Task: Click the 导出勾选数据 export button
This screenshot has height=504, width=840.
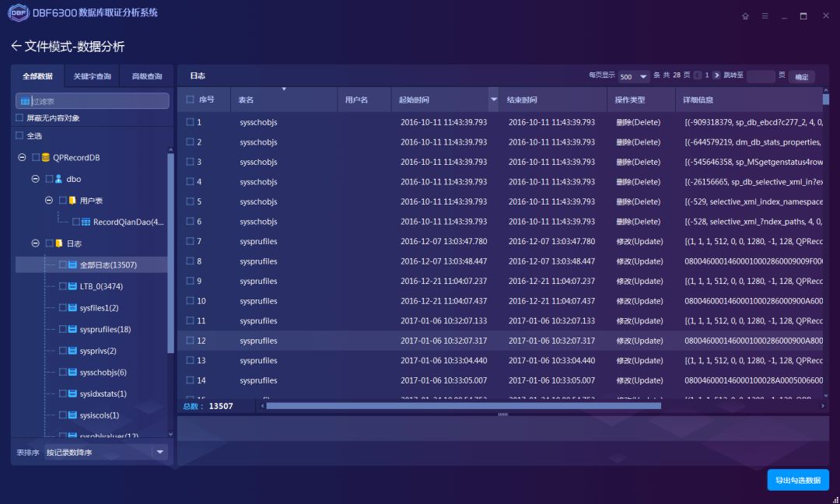Action: (x=798, y=480)
